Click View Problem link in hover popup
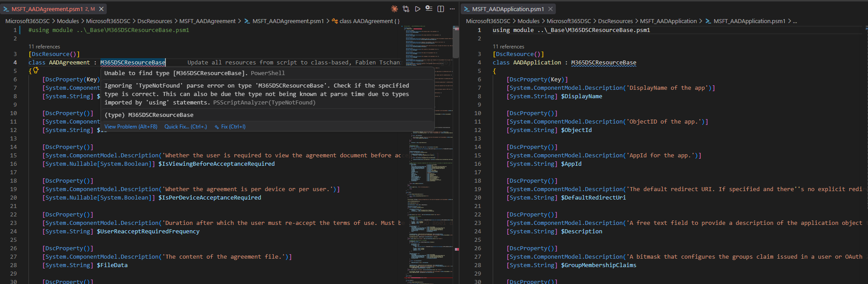Image resolution: width=868 pixels, height=284 pixels. coord(131,127)
